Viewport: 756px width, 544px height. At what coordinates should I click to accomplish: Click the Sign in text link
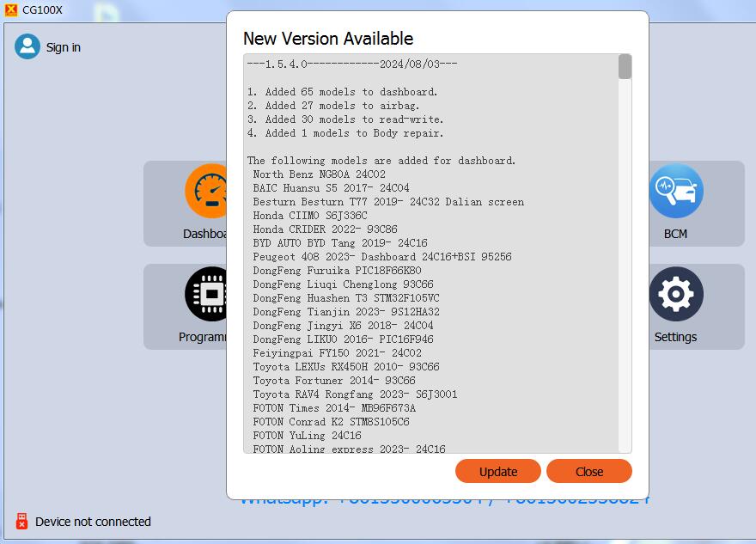tap(64, 47)
